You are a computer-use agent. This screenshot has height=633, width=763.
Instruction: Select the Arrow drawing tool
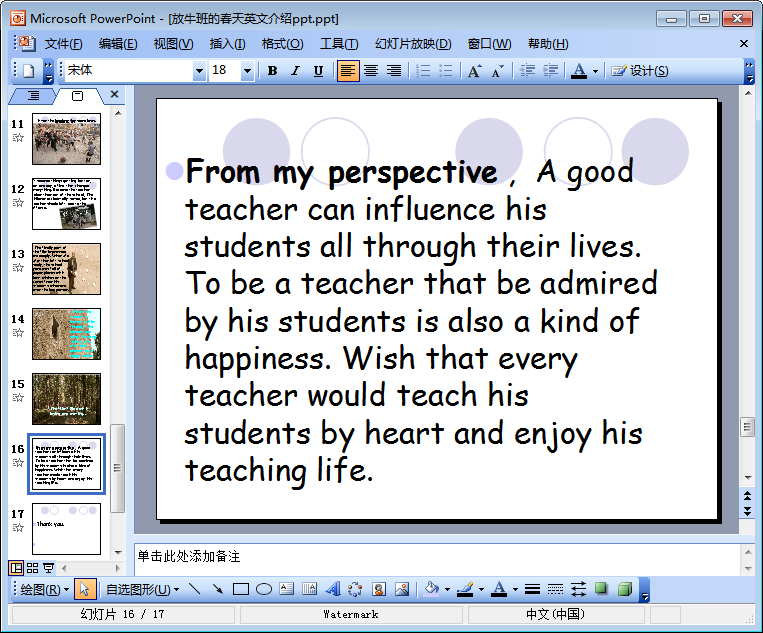[218, 589]
